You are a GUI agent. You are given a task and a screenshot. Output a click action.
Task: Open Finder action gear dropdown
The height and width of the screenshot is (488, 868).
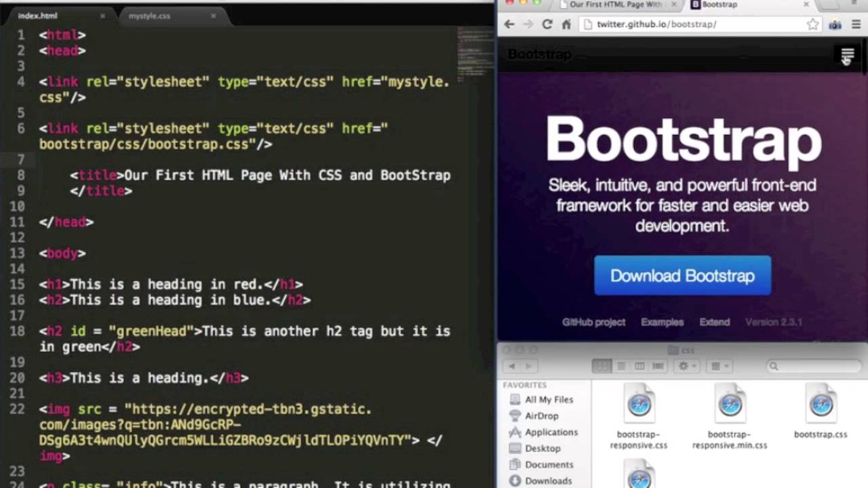[688, 366]
